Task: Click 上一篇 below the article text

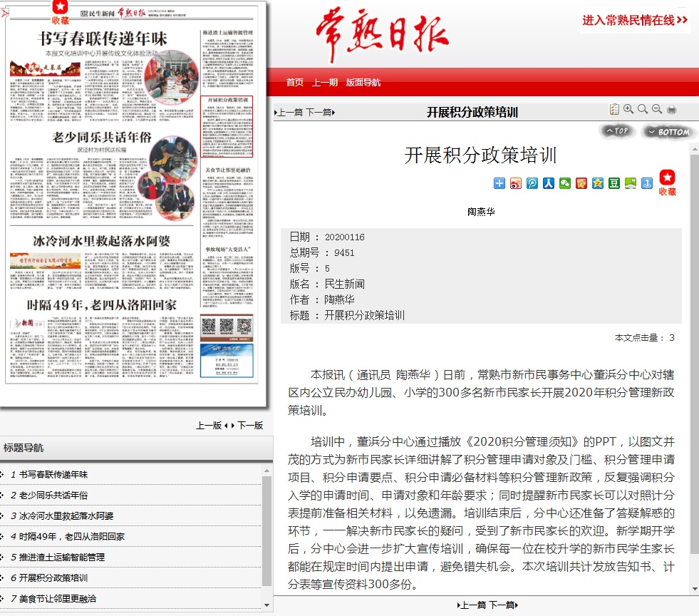Action: click(x=472, y=605)
